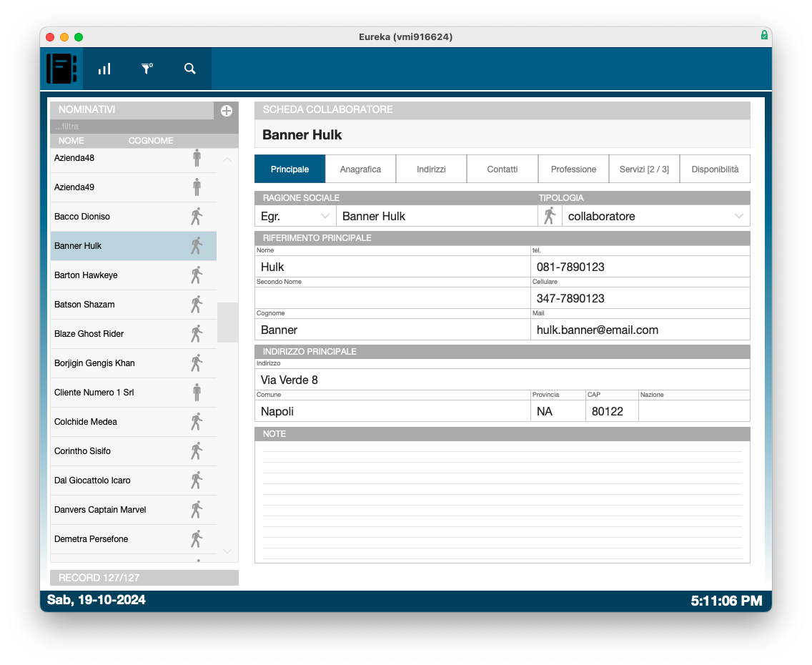Image resolution: width=812 pixels, height=665 pixels.
Task: Click the Comune field Napoli
Action: tap(392, 411)
